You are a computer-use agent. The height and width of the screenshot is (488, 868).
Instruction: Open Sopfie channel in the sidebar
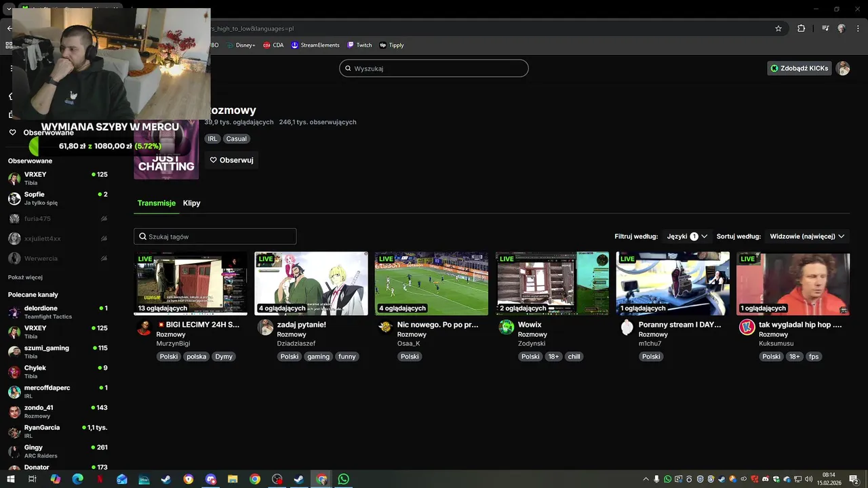[58, 199]
